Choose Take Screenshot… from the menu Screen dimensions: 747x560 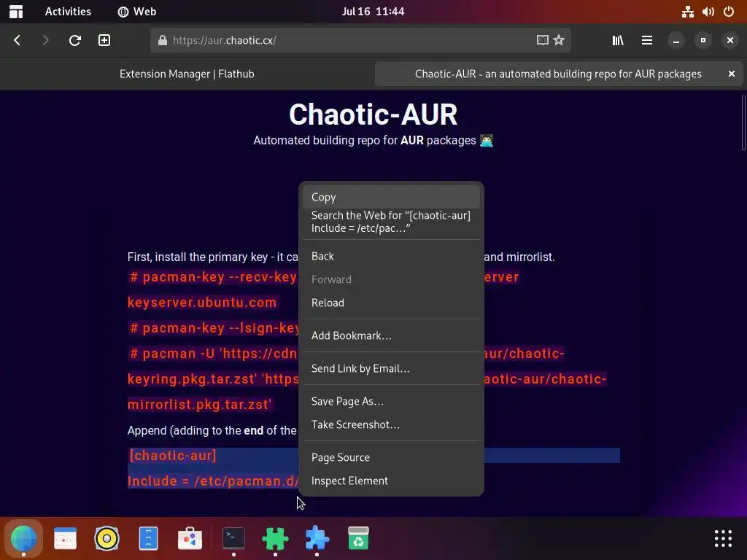391,425
